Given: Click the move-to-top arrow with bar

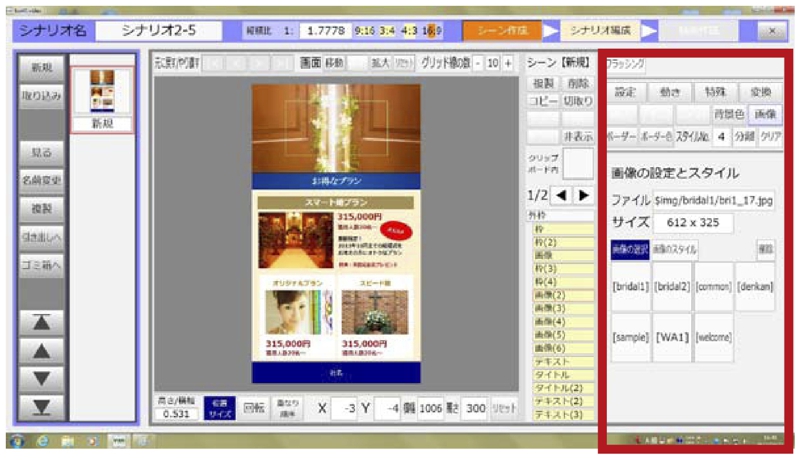Looking at the screenshot, I should tap(41, 322).
